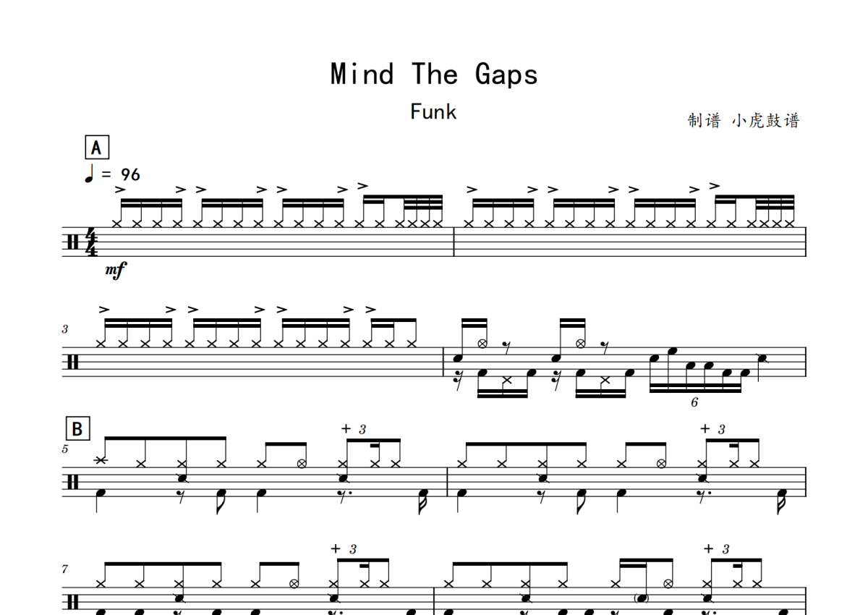Image resolution: width=868 pixels, height=615 pixels.
Task: Click measure number 7 label
Action: pyautogui.click(x=65, y=569)
